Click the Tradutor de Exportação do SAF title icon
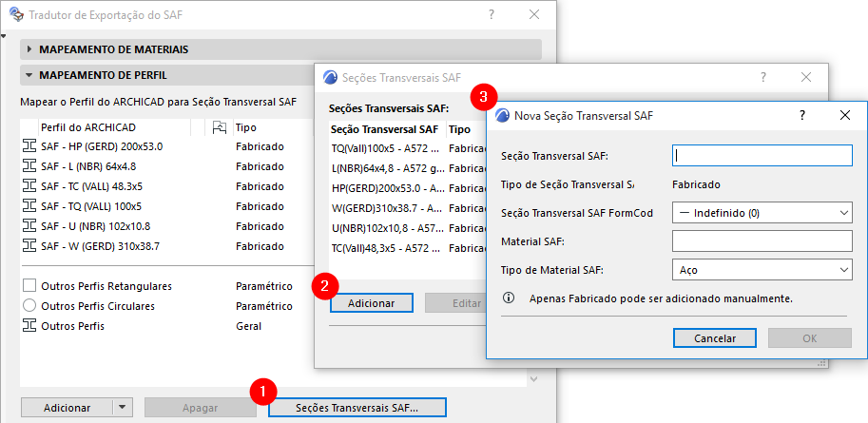 pyautogui.click(x=16, y=15)
